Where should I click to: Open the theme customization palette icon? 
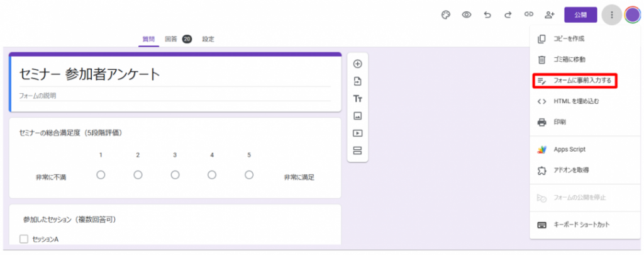(446, 14)
